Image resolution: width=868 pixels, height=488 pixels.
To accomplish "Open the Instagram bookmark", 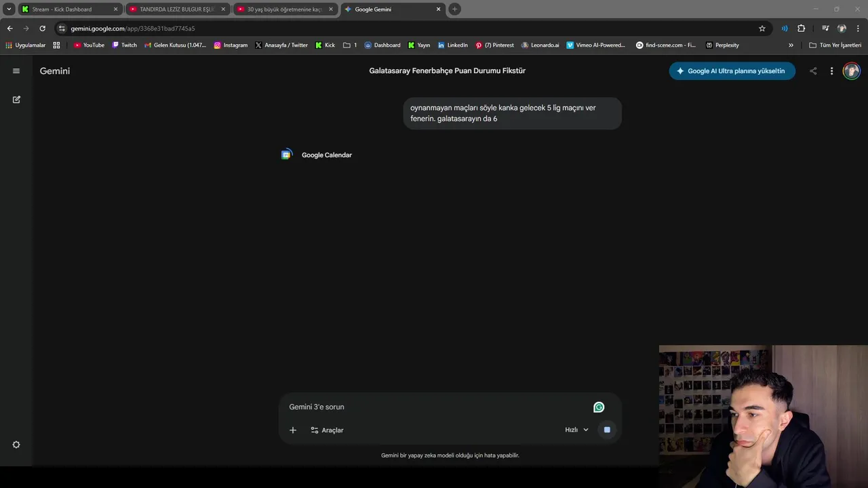I will (231, 45).
